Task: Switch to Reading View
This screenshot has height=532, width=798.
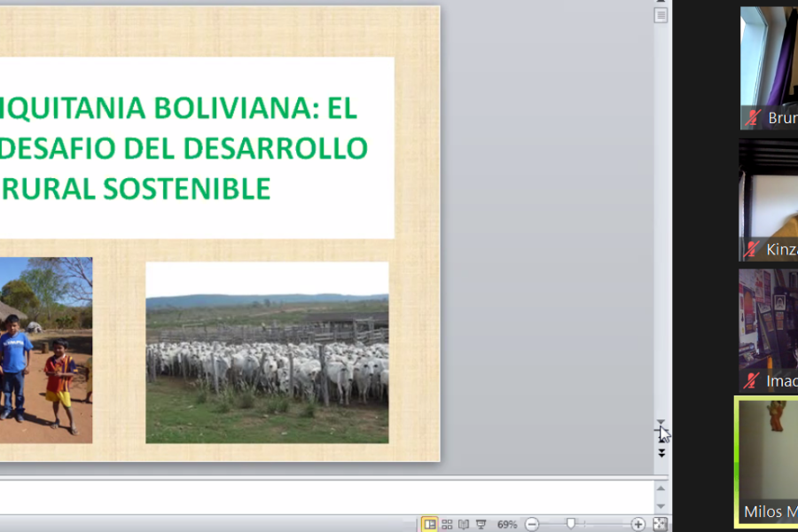Action: point(464,524)
